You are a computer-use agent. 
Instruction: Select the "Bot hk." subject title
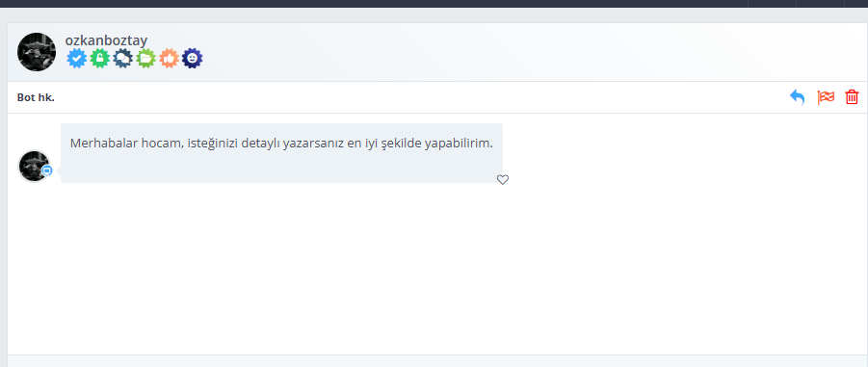coord(36,98)
